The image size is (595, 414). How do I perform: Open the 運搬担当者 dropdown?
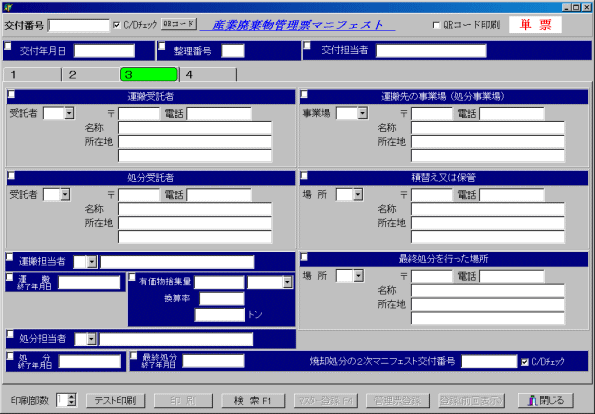91,262
